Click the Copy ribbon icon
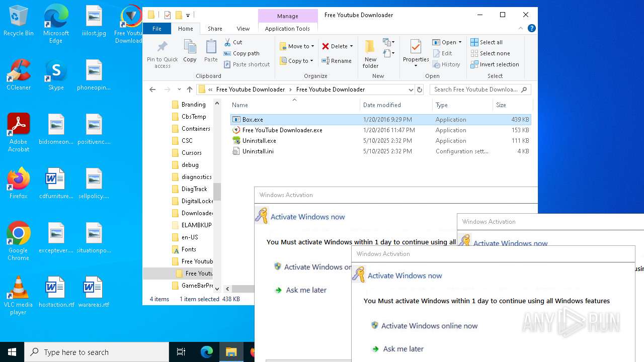 click(x=190, y=52)
